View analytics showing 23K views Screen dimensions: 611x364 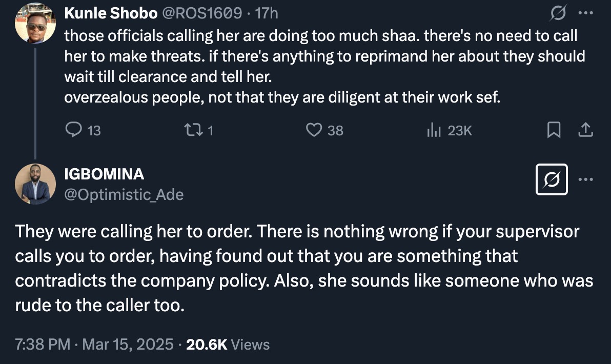tap(434, 131)
